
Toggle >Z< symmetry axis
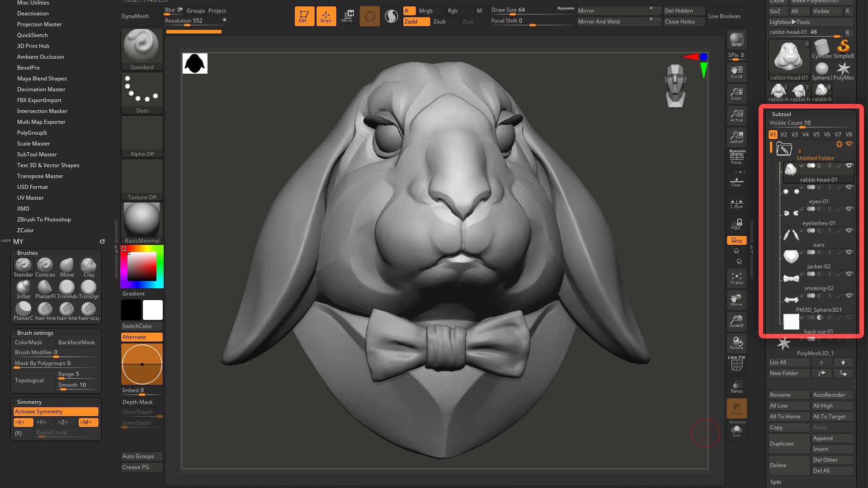point(67,422)
